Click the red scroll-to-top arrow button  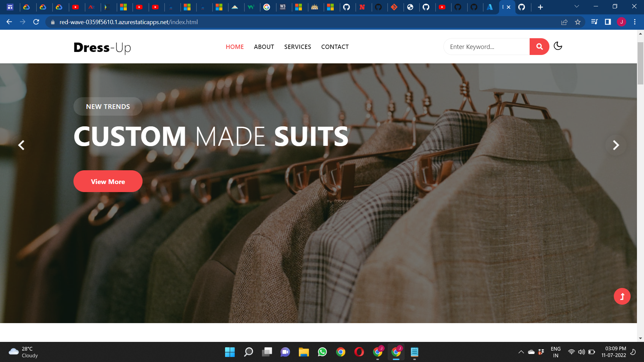[x=622, y=296]
